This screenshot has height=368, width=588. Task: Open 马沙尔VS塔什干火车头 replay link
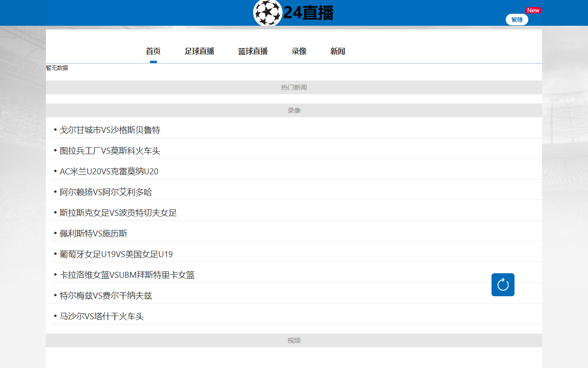(x=102, y=316)
